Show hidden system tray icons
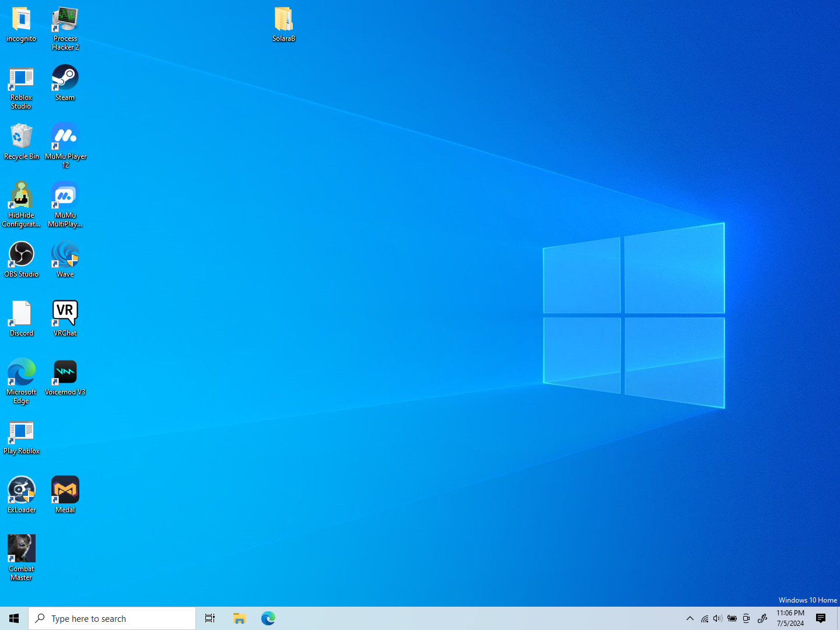 click(690, 618)
